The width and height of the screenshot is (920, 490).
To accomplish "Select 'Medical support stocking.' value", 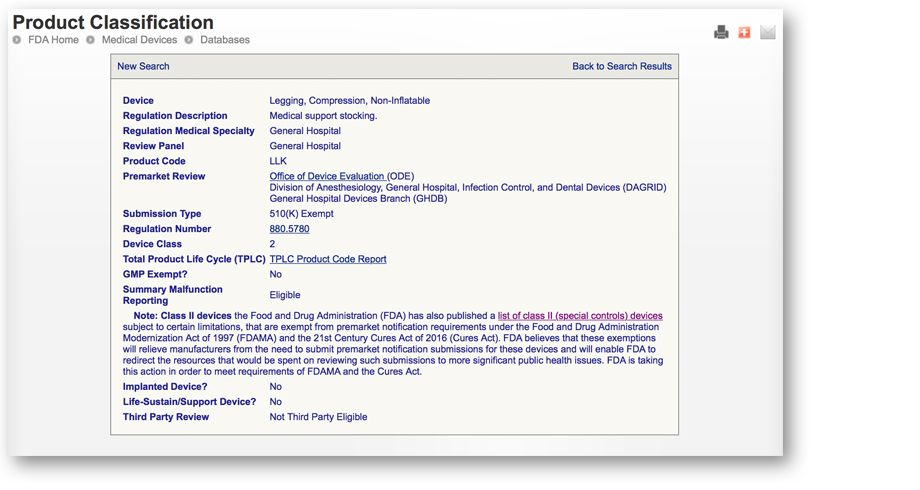I will pyautogui.click(x=323, y=116).
